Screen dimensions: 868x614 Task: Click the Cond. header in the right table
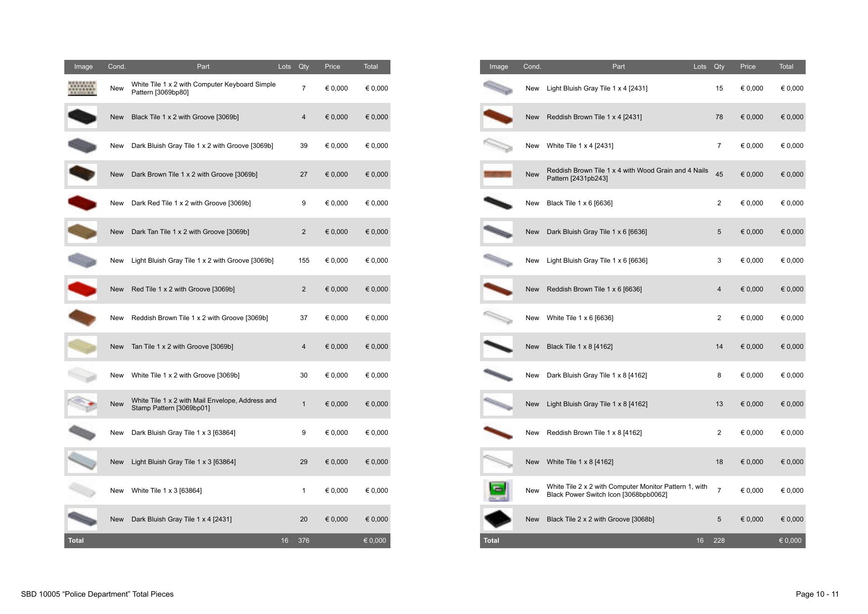click(532, 66)
